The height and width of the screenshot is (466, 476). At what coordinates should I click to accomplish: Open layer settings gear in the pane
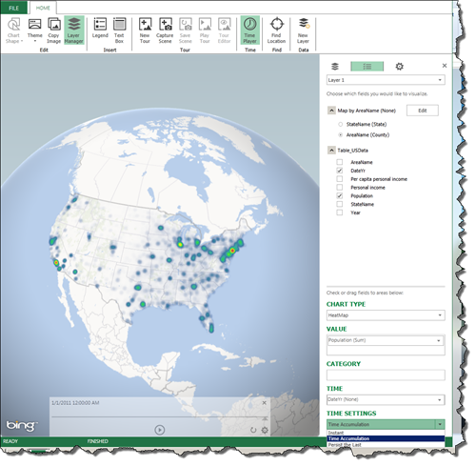[399, 67]
